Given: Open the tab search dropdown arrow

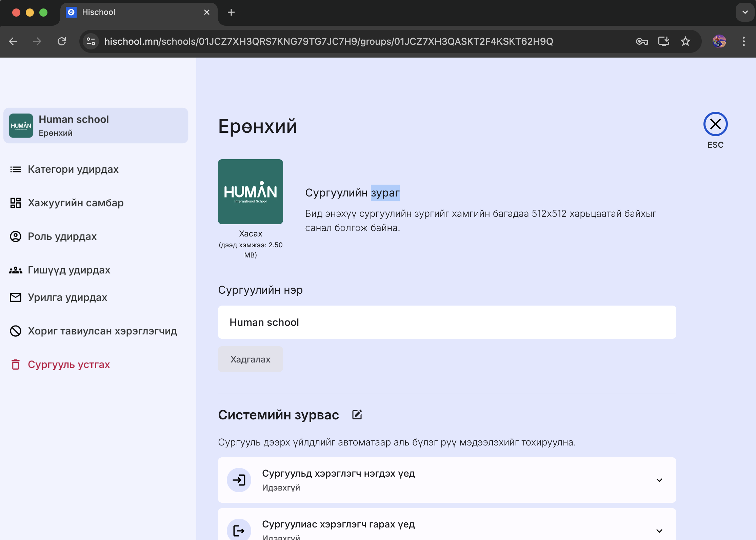Looking at the screenshot, I should pos(745,12).
